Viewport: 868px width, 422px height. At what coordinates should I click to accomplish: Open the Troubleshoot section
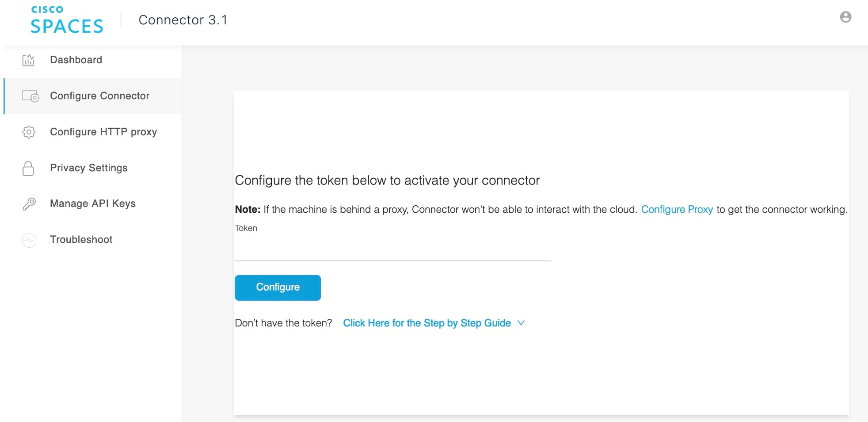click(81, 240)
